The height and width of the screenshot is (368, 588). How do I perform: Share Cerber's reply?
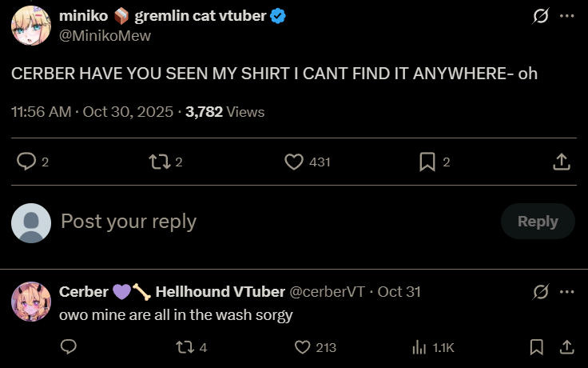click(566, 347)
